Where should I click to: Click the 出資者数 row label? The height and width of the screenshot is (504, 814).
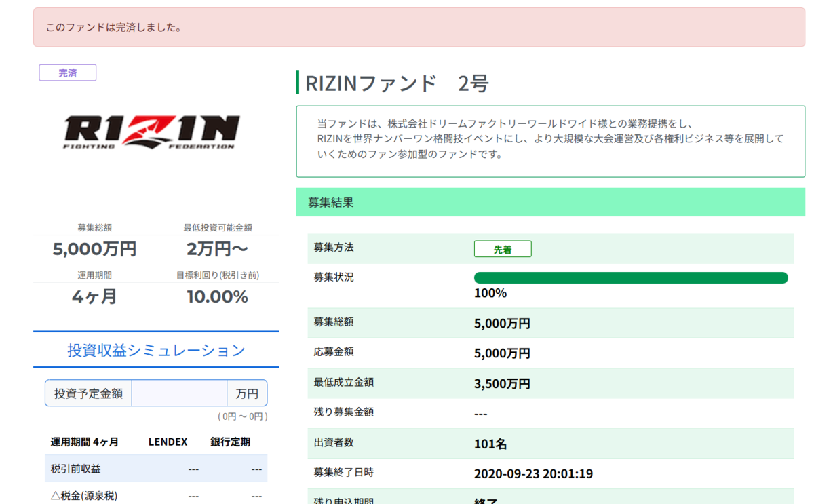334,442
